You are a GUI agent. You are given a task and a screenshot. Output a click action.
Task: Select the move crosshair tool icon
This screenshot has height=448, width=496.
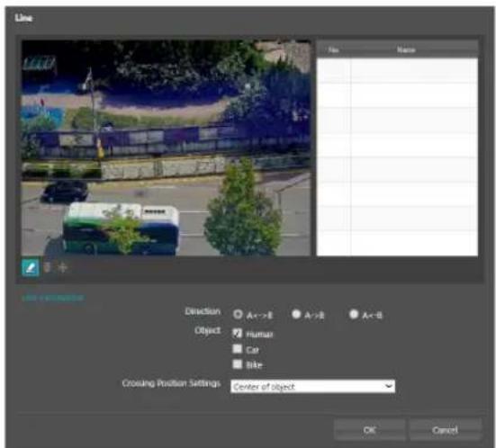click(x=63, y=267)
